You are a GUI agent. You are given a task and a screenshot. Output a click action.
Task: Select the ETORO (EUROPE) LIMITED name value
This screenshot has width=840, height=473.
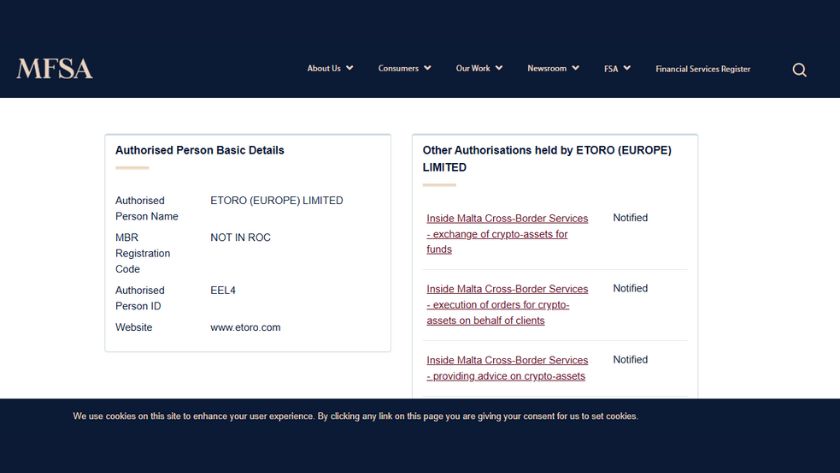pyautogui.click(x=276, y=200)
